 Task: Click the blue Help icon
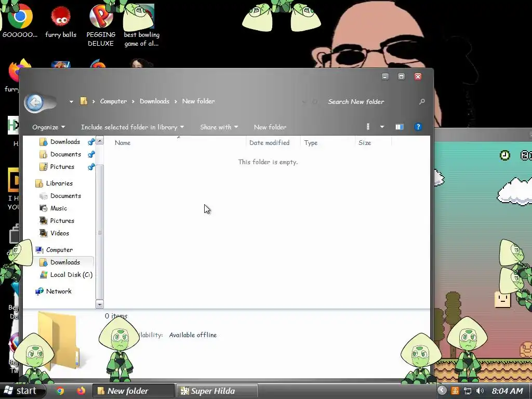click(418, 127)
